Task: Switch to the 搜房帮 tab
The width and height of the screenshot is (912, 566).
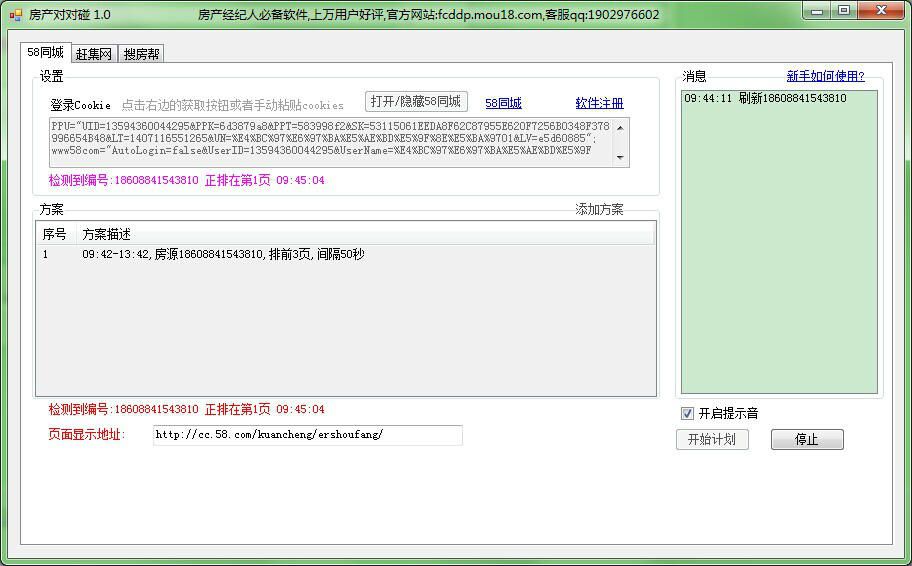Action: 141,54
